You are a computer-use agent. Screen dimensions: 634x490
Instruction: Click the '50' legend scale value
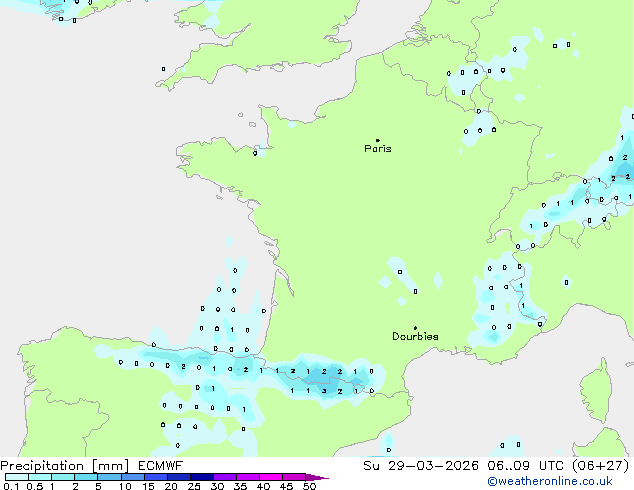310,486
